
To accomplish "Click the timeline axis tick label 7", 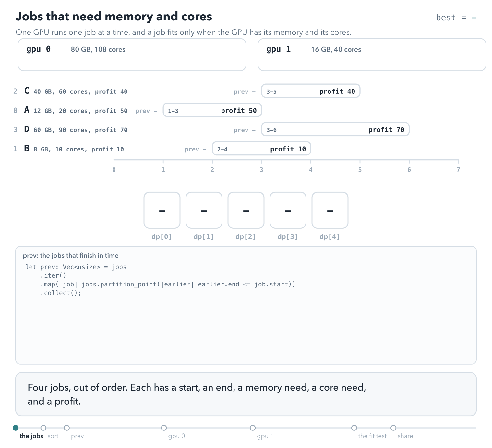I will (x=458, y=170).
